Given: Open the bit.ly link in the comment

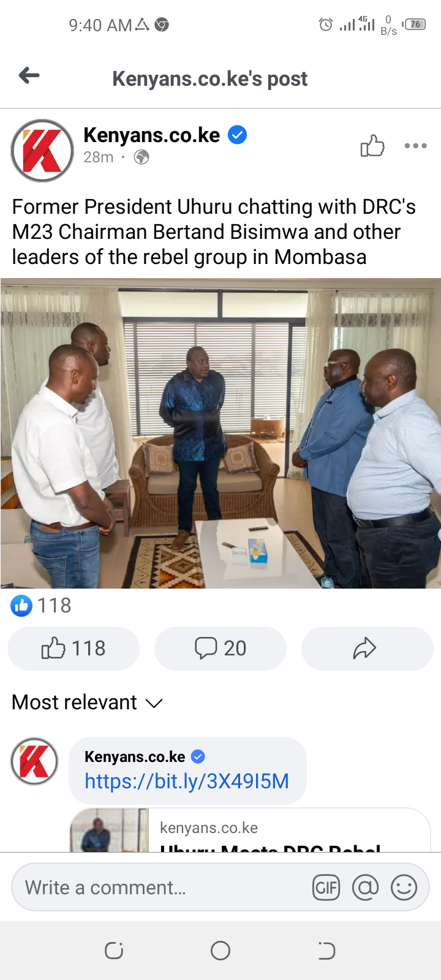Looking at the screenshot, I should [187, 782].
